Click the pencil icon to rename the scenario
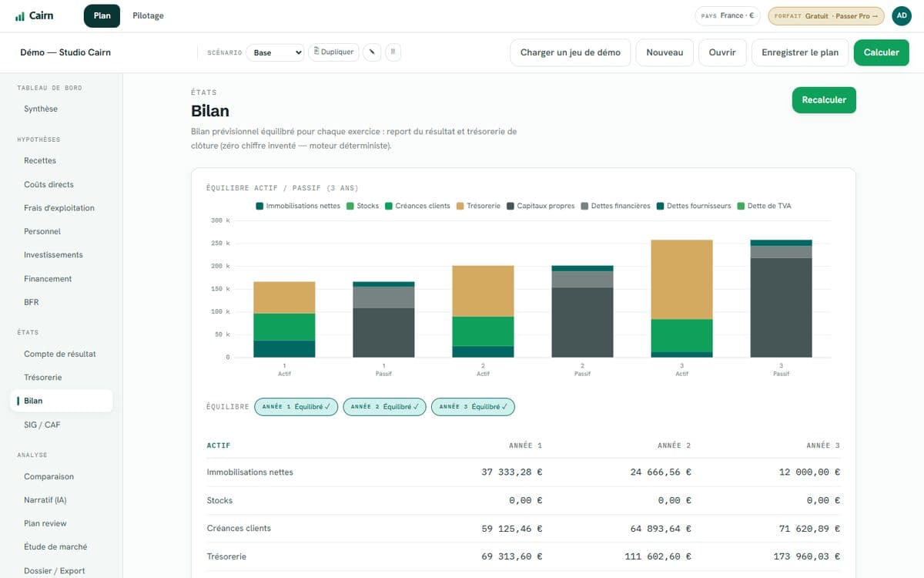This screenshot has width=924, height=578. (x=372, y=52)
